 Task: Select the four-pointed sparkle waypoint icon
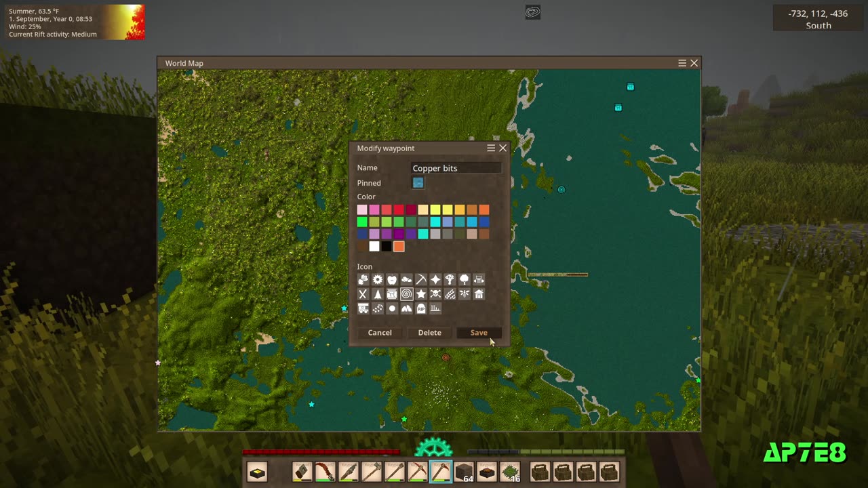(x=435, y=279)
